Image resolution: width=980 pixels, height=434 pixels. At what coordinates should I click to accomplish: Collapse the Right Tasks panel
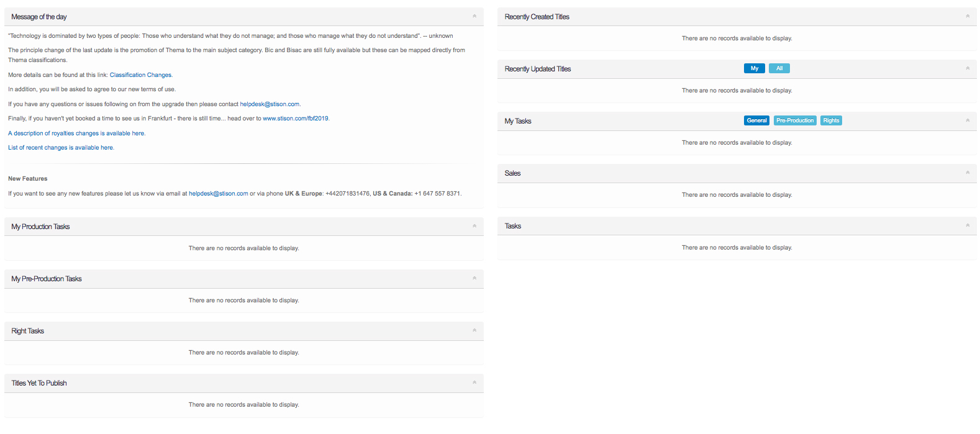(474, 330)
